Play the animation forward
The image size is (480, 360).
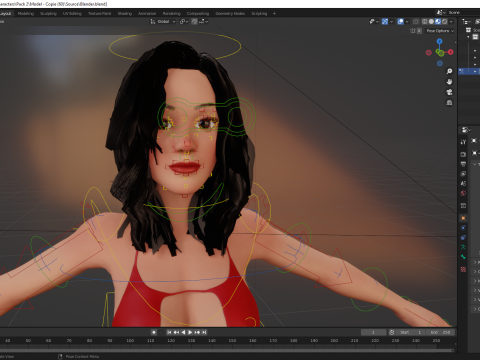pyautogui.click(x=190, y=332)
